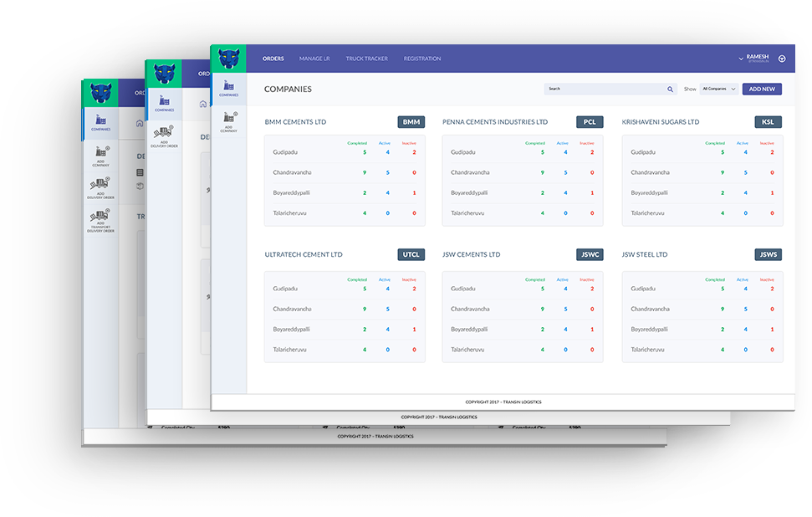Select Add Company in the front window sidebar
Screen dimensions: 812x517
[229, 122]
